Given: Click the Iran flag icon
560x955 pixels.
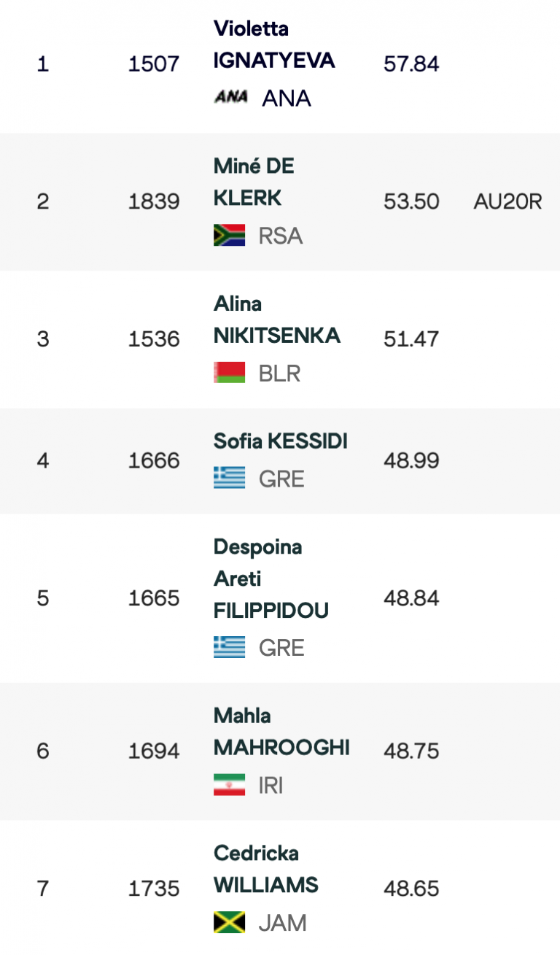Looking at the screenshot, I should [x=229, y=786].
